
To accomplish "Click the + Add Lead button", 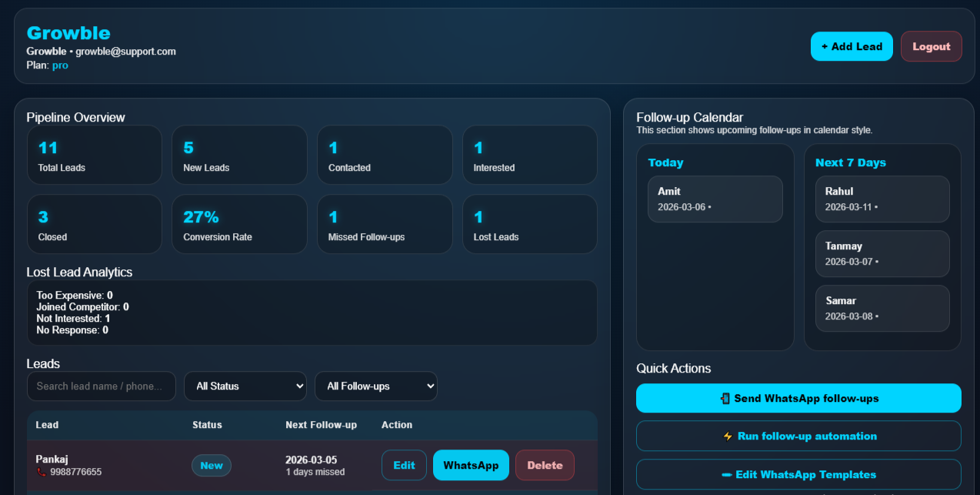I will coord(852,46).
